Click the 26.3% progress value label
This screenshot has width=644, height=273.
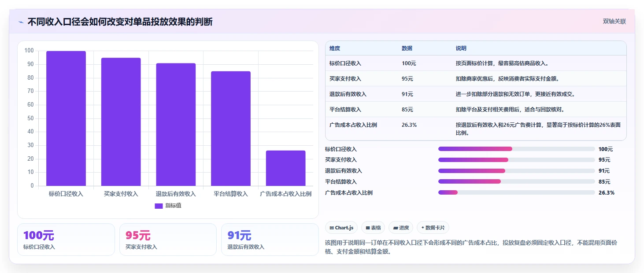click(607, 192)
